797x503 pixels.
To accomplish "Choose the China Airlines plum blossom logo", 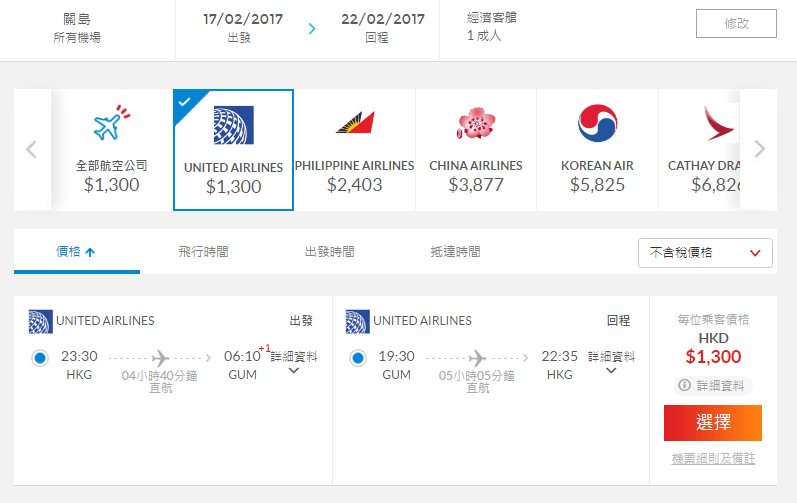I will pyautogui.click(x=476, y=123).
